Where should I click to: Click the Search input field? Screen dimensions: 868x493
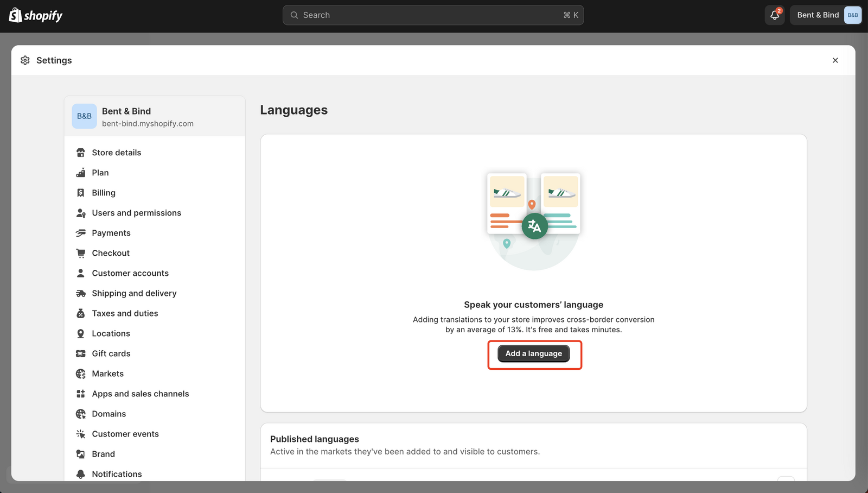click(x=433, y=15)
